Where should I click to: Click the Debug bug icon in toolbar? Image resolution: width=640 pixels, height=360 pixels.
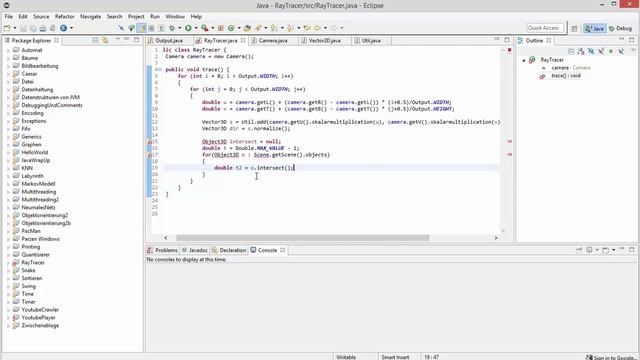[x=172, y=28]
